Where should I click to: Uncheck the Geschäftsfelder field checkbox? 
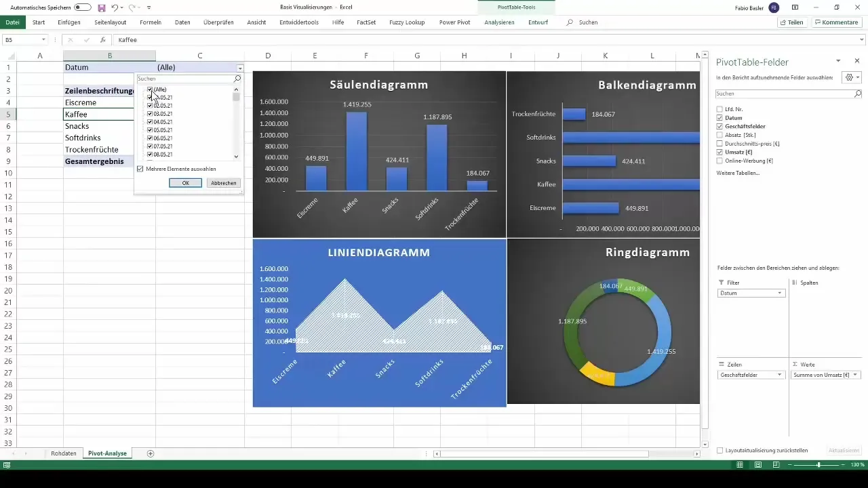click(x=719, y=126)
